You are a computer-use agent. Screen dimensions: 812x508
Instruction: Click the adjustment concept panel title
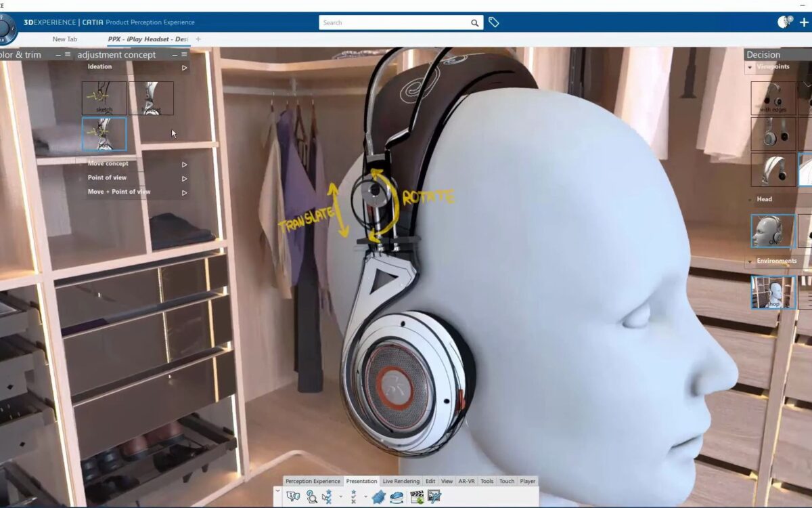click(x=116, y=55)
